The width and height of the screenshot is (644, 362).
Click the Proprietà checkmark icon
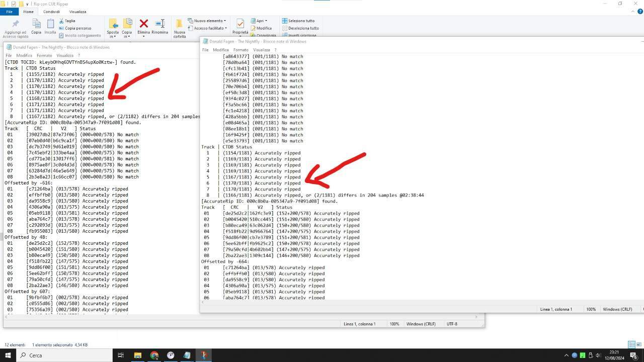point(240,24)
